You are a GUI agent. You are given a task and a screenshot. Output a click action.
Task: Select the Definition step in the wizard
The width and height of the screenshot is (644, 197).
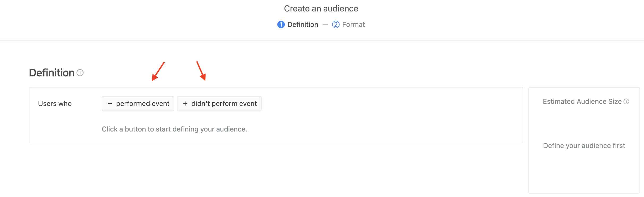click(x=298, y=24)
